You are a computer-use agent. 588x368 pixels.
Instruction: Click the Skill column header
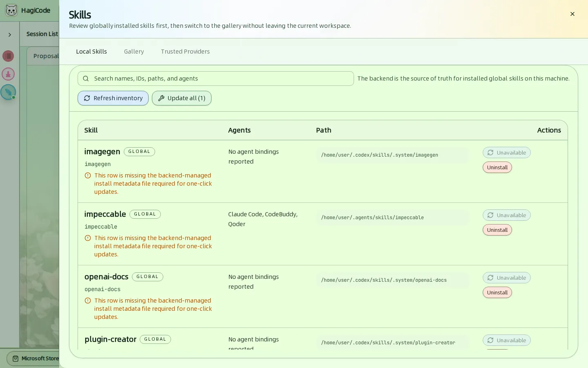click(x=91, y=130)
